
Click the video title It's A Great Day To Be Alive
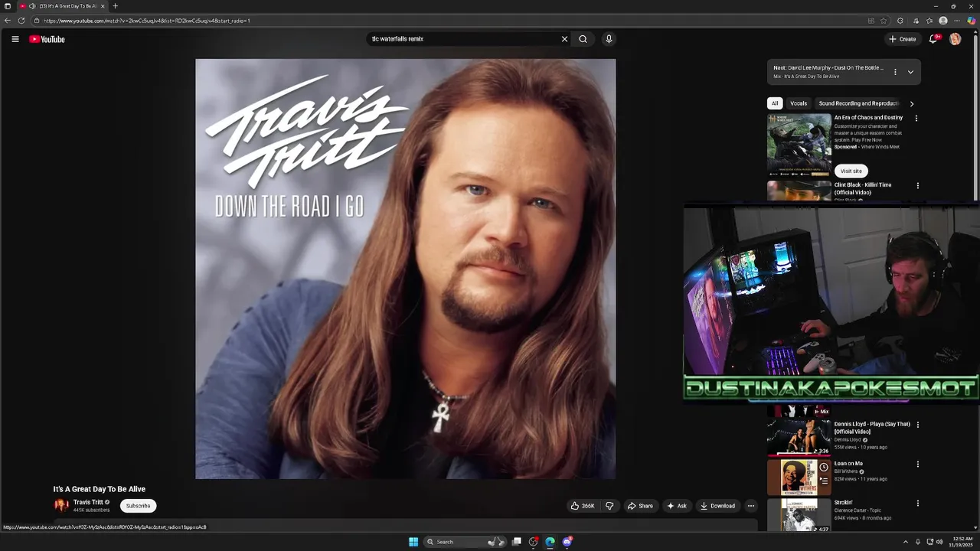click(x=100, y=489)
